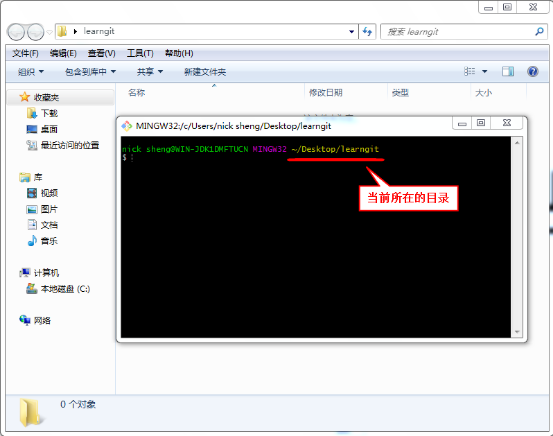Maximize the MINGW32 terminal window
Viewport: 553px width, 436px height.
tap(481, 123)
